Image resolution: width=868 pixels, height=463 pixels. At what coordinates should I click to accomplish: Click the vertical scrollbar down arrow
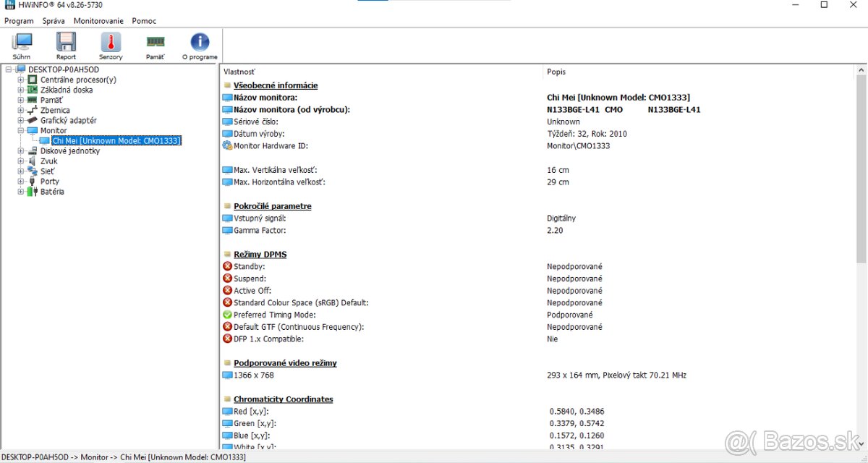861,445
